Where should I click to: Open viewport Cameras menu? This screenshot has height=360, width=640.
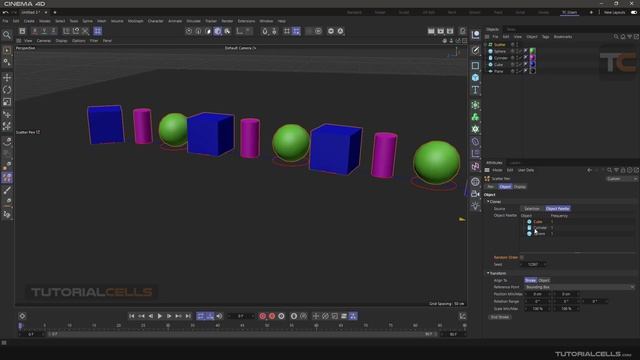pyautogui.click(x=44, y=41)
